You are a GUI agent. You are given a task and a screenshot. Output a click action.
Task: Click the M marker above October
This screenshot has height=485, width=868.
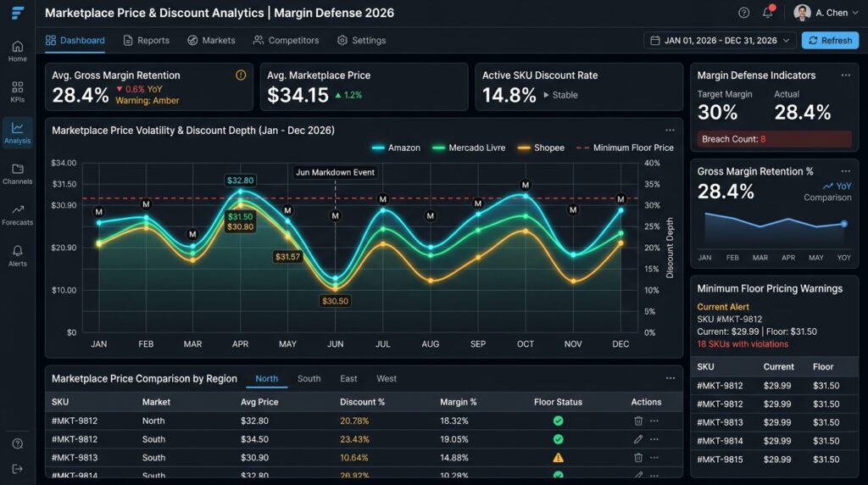pyautogui.click(x=526, y=185)
